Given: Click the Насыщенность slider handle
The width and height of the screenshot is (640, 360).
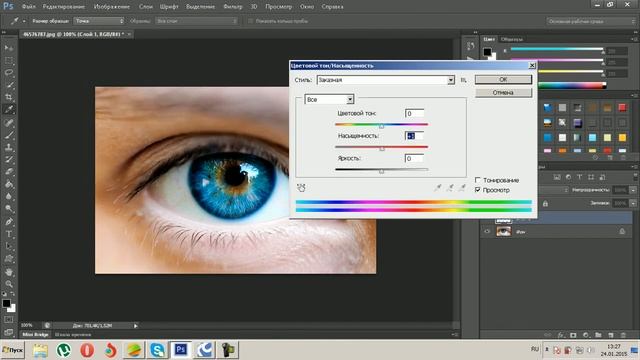Looking at the screenshot, I should click(x=382, y=149).
